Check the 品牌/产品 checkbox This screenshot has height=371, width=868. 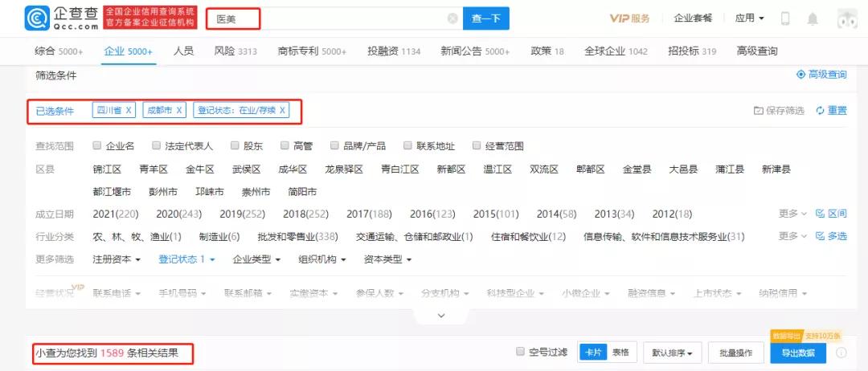click(334, 145)
